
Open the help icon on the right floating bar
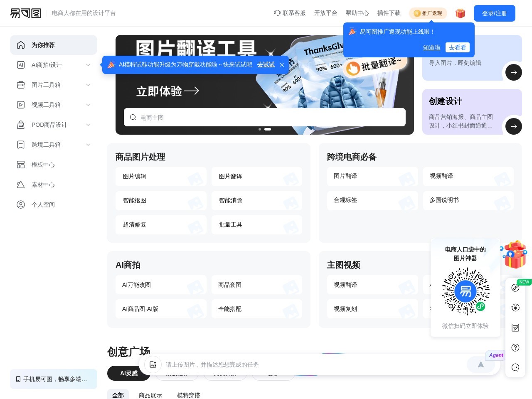515,347
